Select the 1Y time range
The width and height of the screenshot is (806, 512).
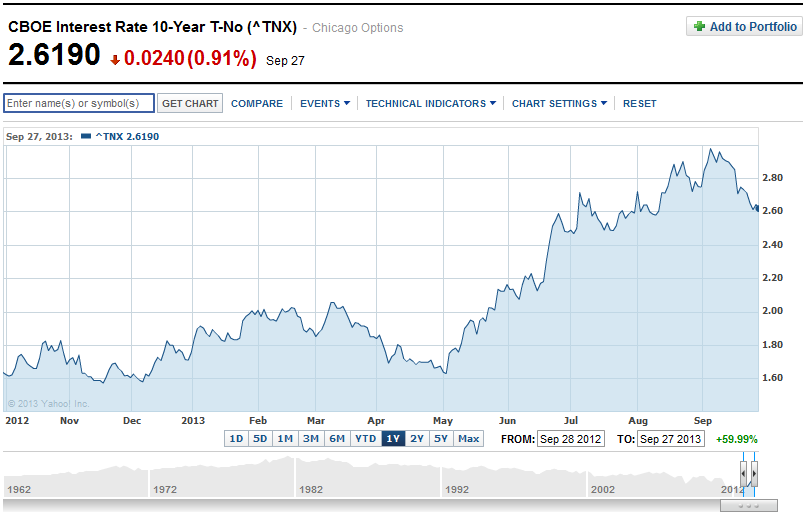393,439
